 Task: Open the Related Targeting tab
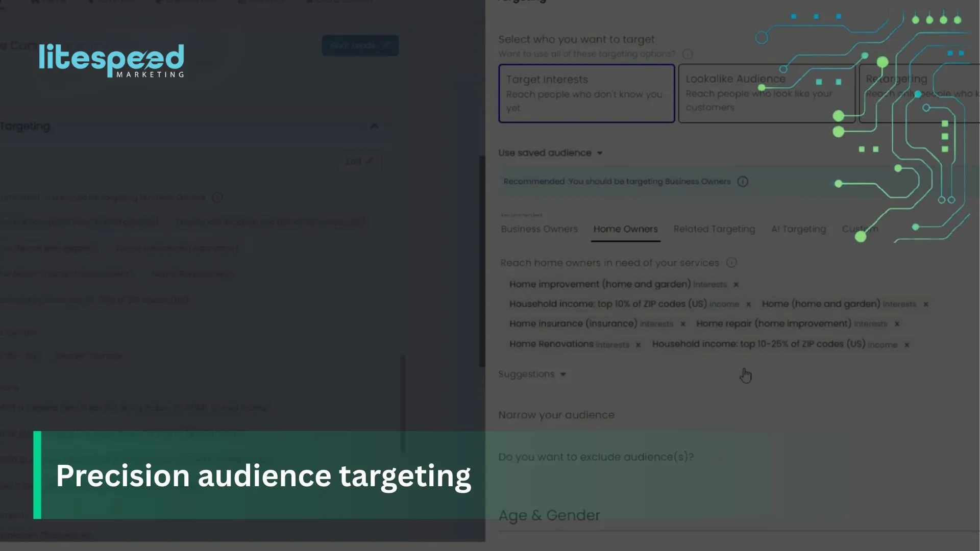[714, 230]
